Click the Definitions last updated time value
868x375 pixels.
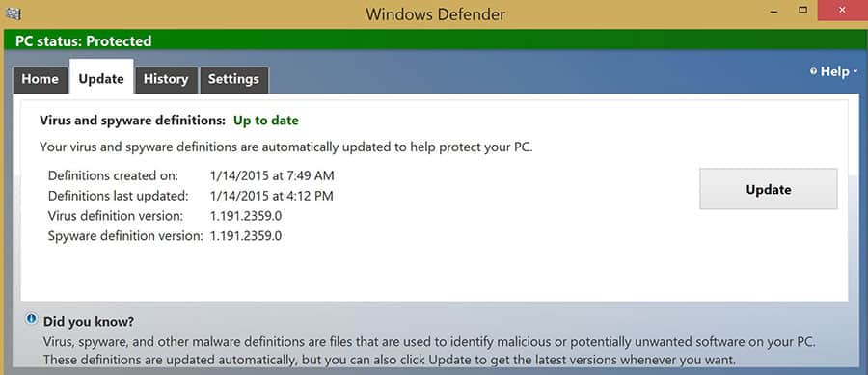[x=272, y=197]
